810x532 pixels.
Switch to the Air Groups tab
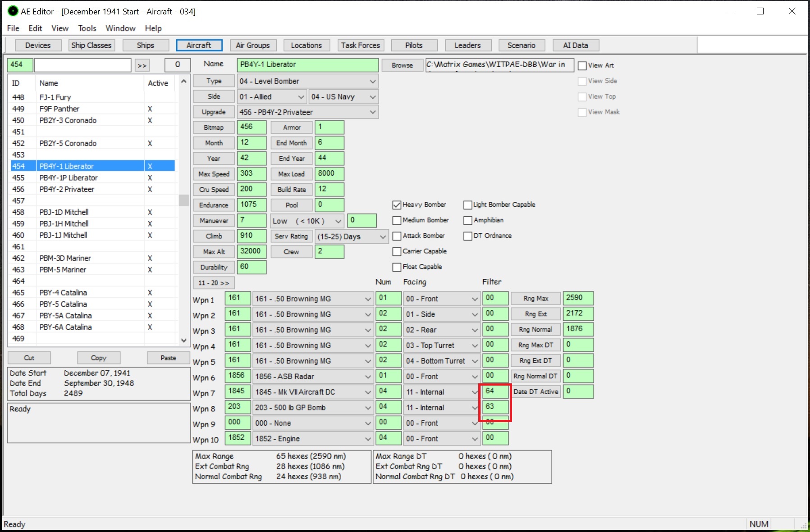(x=253, y=45)
